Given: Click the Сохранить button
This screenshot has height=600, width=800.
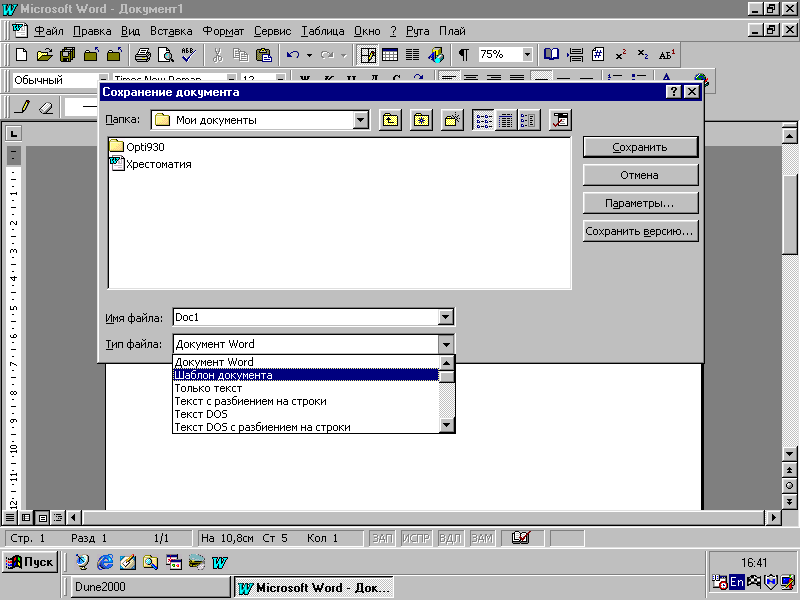Looking at the screenshot, I should click(x=639, y=147).
